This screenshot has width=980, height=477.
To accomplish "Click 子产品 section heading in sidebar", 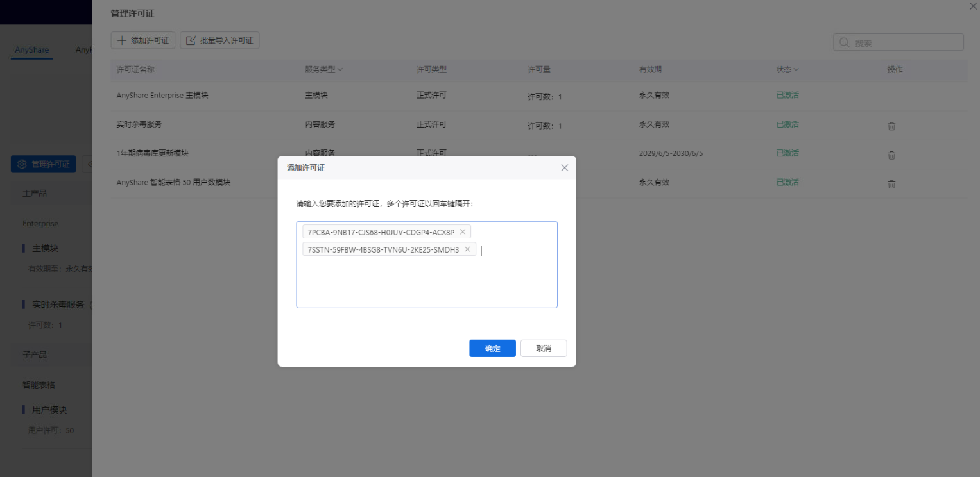I will (35, 355).
